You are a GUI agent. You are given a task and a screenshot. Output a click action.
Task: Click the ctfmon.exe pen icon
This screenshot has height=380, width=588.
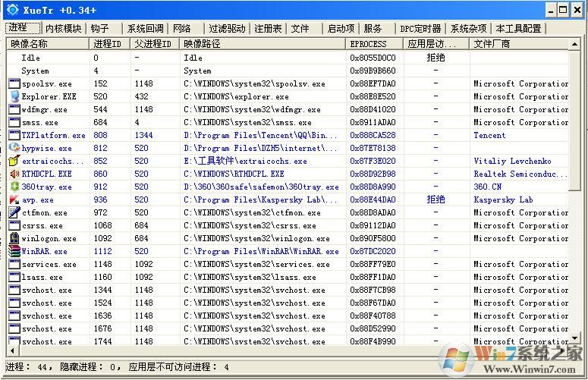[14, 212]
